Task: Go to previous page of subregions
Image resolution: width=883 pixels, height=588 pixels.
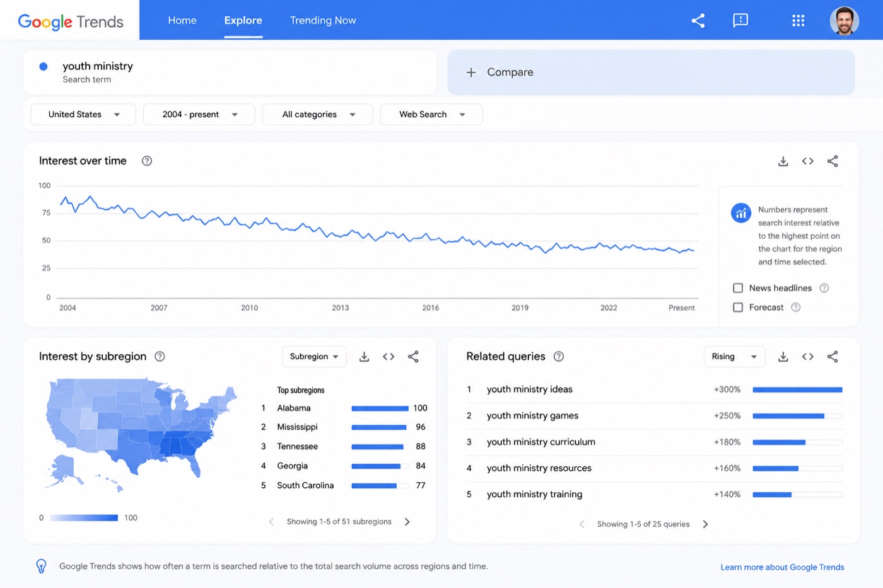Action: click(x=271, y=522)
